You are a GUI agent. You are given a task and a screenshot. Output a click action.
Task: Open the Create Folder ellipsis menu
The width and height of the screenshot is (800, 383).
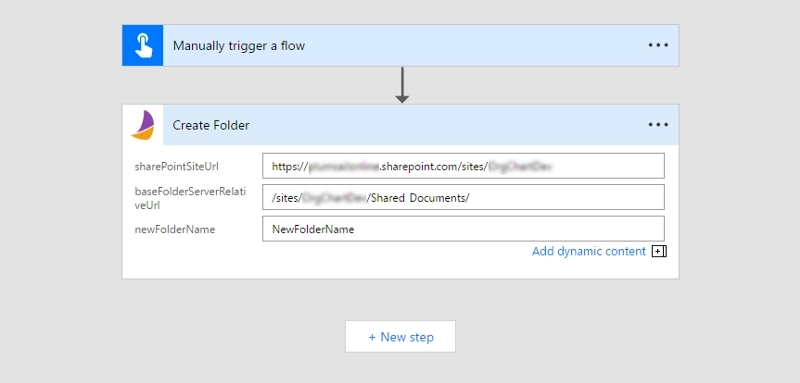pyautogui.click(x=658, y=125)
